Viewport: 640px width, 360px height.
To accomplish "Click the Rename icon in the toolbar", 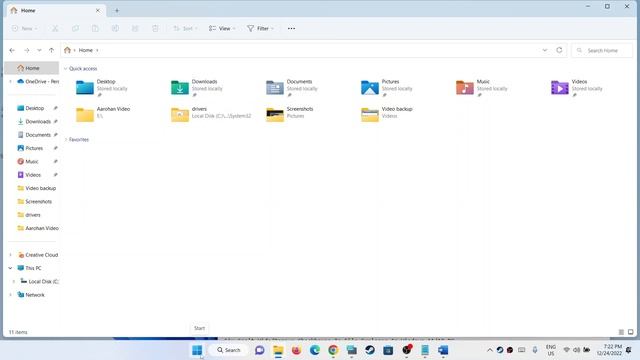I will [x=115, y=29].
